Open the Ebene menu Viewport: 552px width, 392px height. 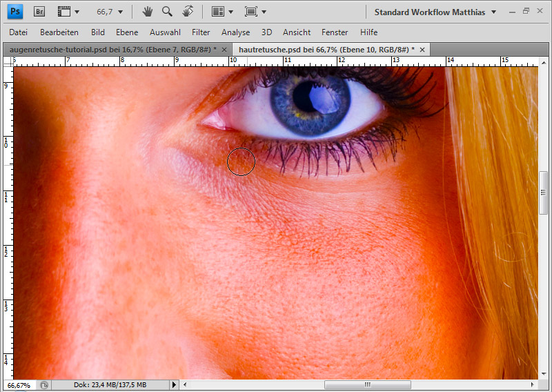(127, 32)
